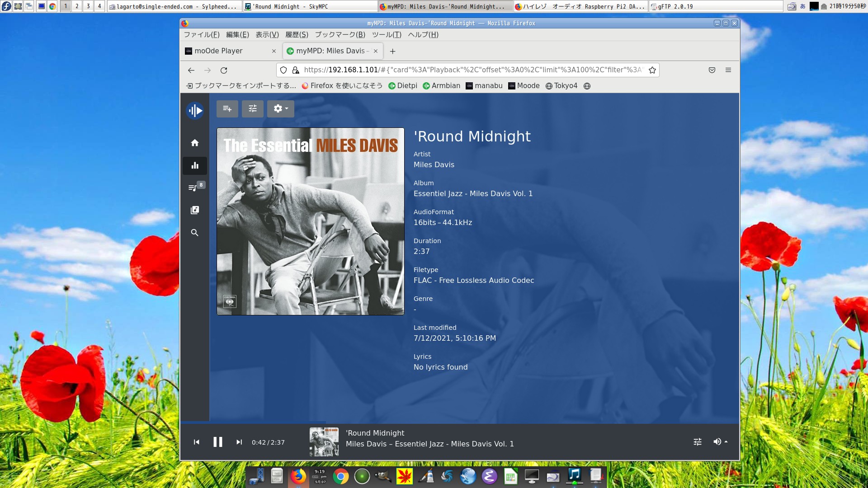
Task: Click the add to playlist button
Action: pos(227,108)
